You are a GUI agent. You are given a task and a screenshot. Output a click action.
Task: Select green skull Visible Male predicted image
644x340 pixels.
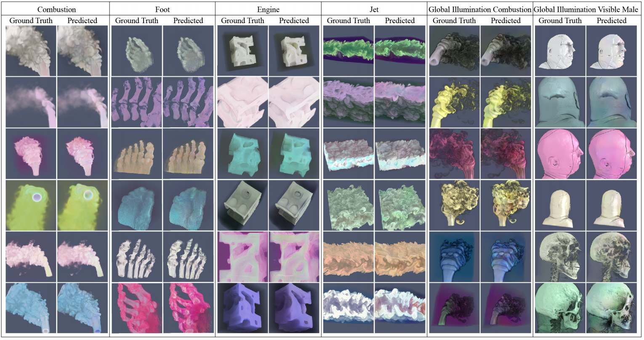tap(612, 309)
